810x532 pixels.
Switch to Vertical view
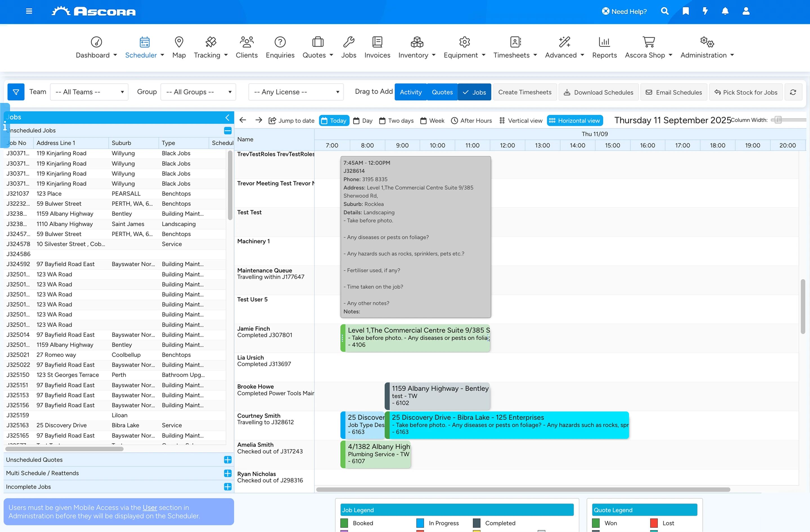tap(521, 120)
